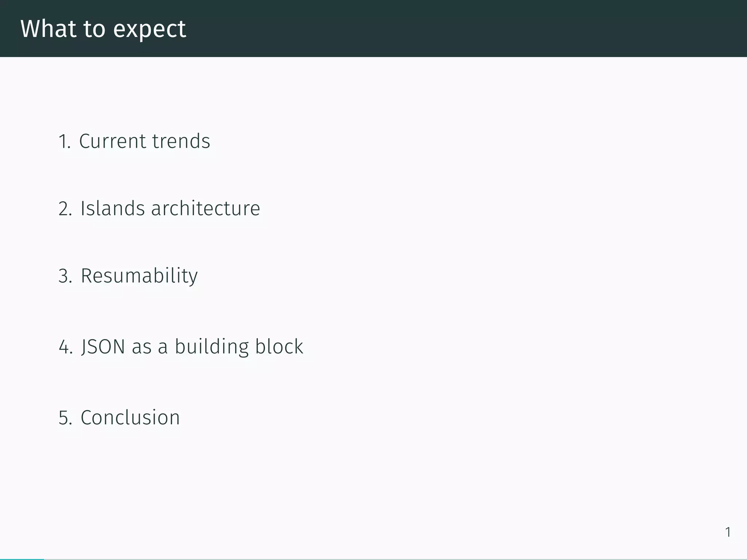
Task: Select the list number "3." marker
Action: 65,276
